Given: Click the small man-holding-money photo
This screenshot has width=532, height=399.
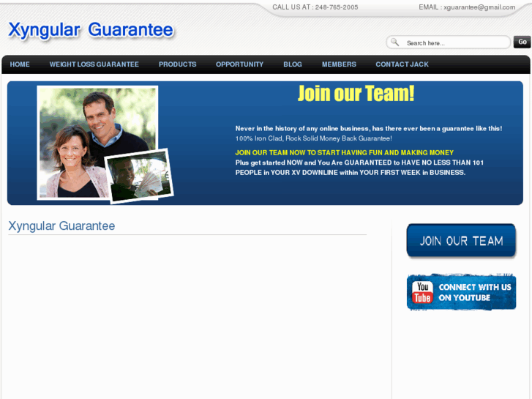Looking at the screenshot, I should 139,176.
